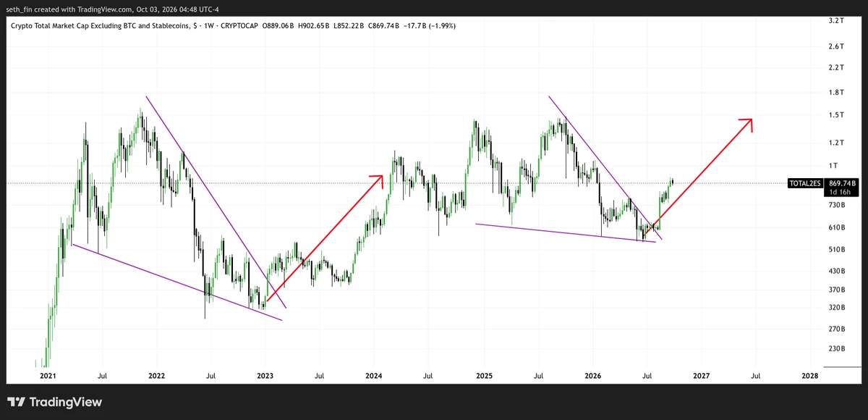Click the 2022 label on the time axis
The image size is (868, 420).
156,377
